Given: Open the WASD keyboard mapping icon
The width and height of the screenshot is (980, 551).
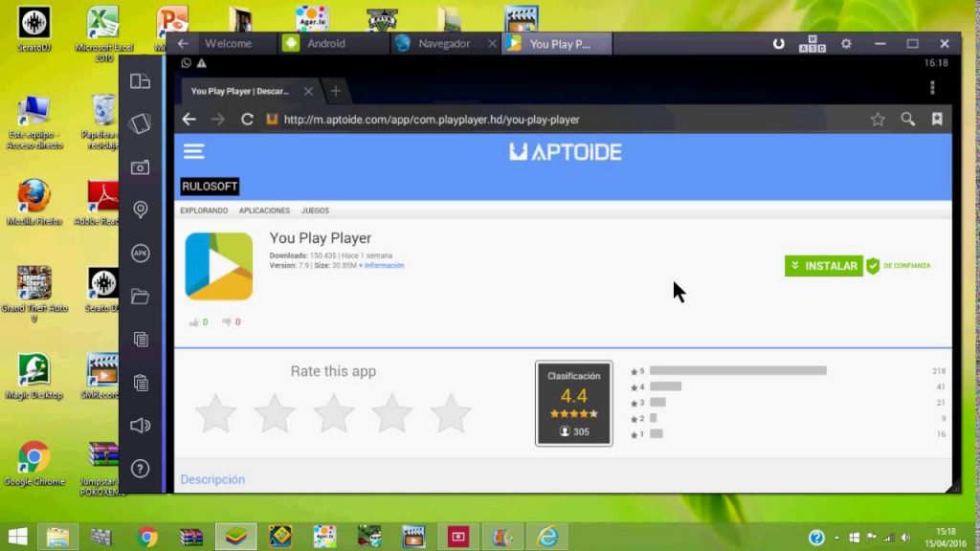Looking at the screenshot, I should 812,44.
